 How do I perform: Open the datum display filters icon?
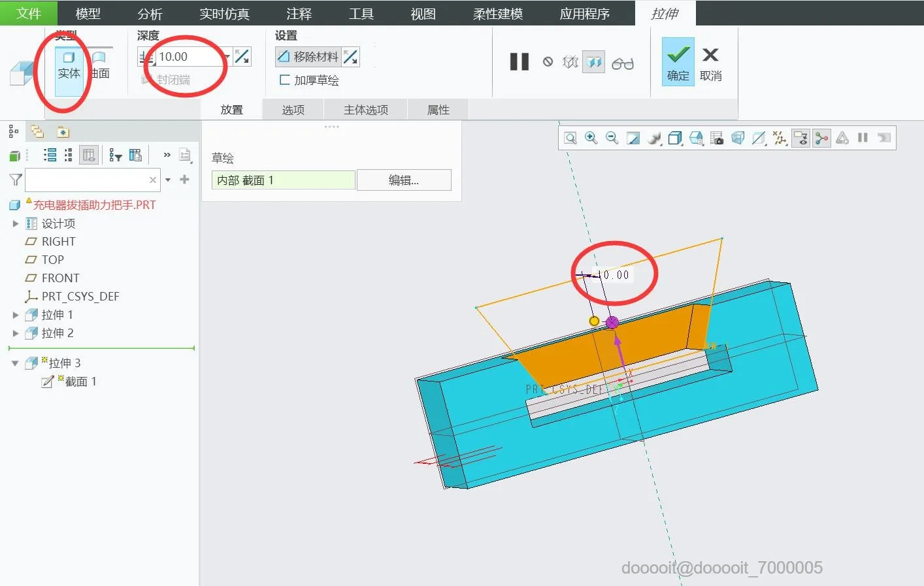click(x=780, y=138)
